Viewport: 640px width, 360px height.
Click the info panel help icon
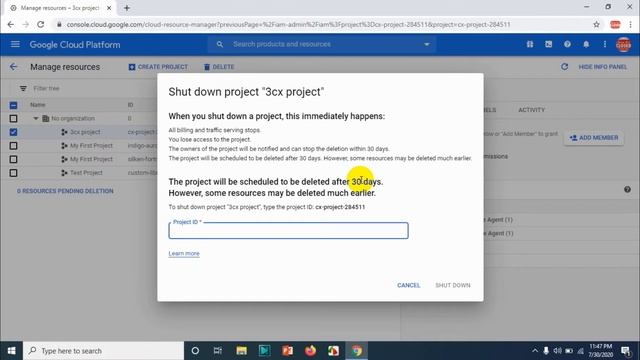pyautogui.click(x=627, y=189)
